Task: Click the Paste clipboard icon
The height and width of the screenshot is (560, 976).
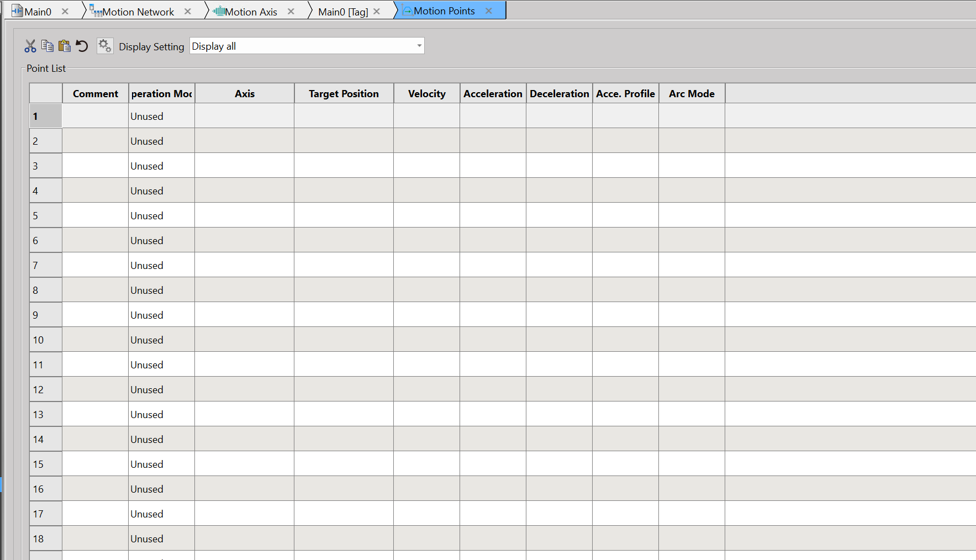Action: [x=65, y=46]
